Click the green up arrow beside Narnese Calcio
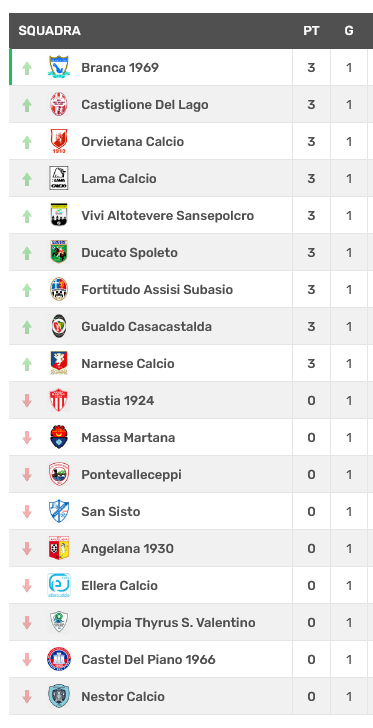The width and height of the screenshot is (373, 728). 27,364
